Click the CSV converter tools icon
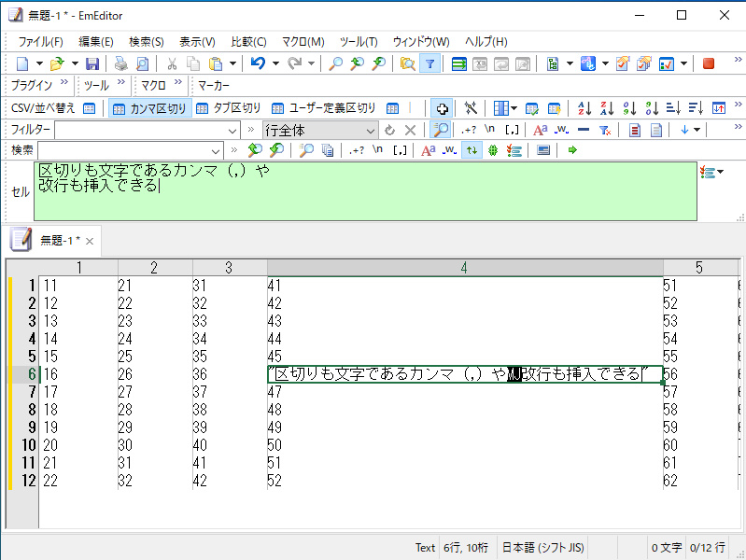Viewport: 746px width, 560px height. [x=471, y=108]
